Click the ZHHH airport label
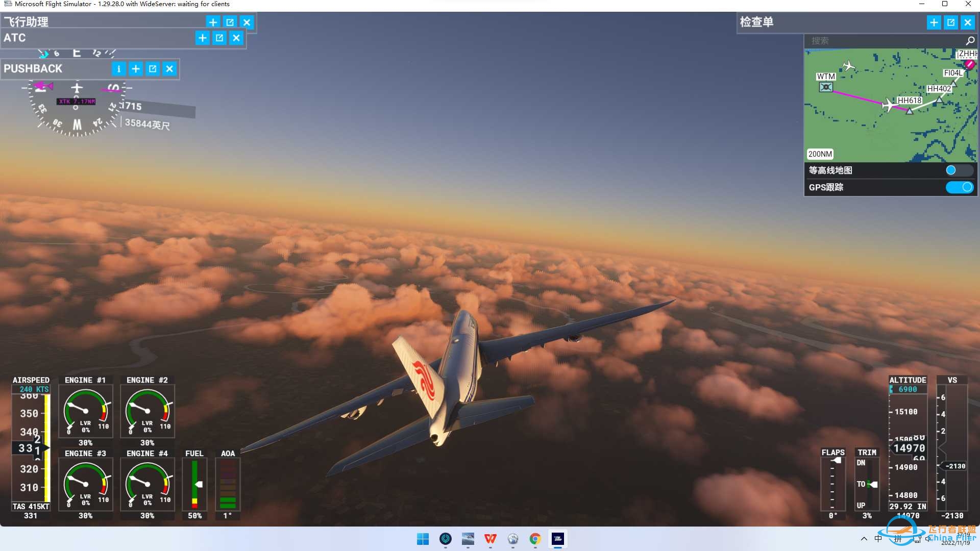The height and width of the screenshot is (551, 980). (967, 54)
